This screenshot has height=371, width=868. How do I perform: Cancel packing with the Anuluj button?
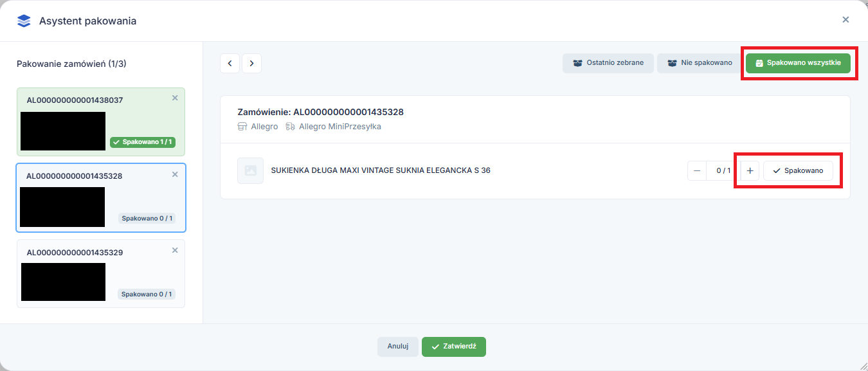pyautogui.click(x=397, y=346)
